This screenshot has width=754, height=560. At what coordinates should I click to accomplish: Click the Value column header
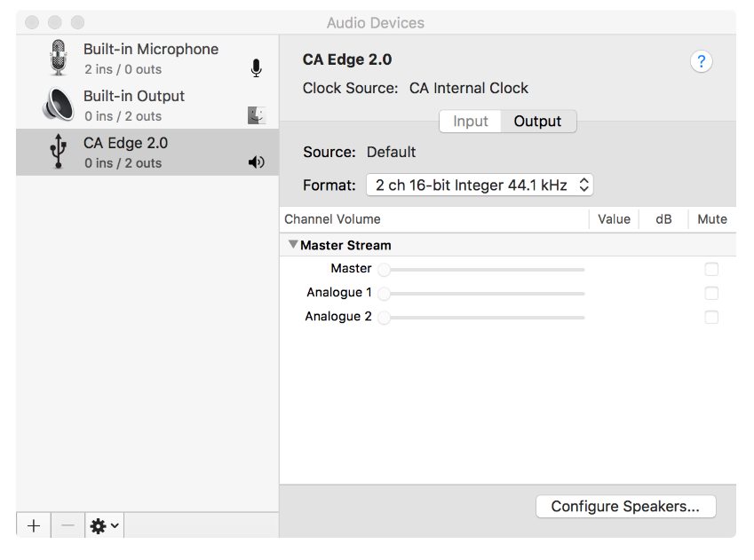[614, 219]
